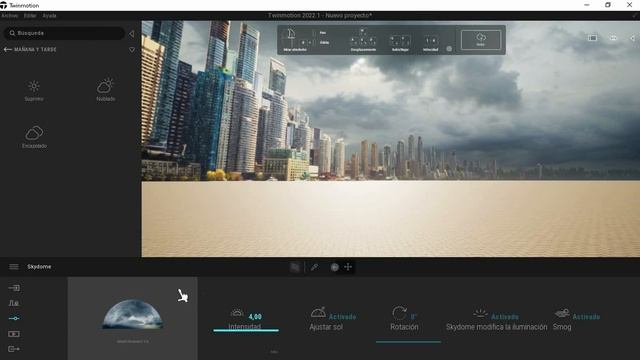Open the Import dock icon
Screen dimensions: 640x360
click(x=14, y=288)
